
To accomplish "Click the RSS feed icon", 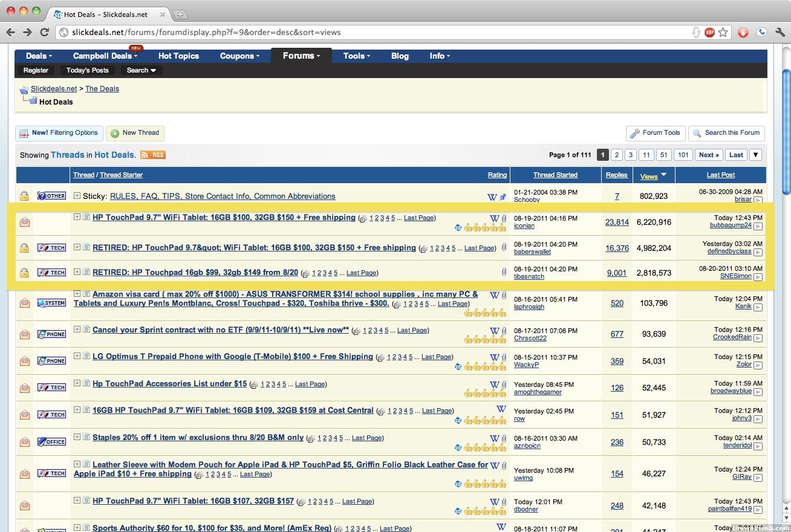I will click(153, 155).
